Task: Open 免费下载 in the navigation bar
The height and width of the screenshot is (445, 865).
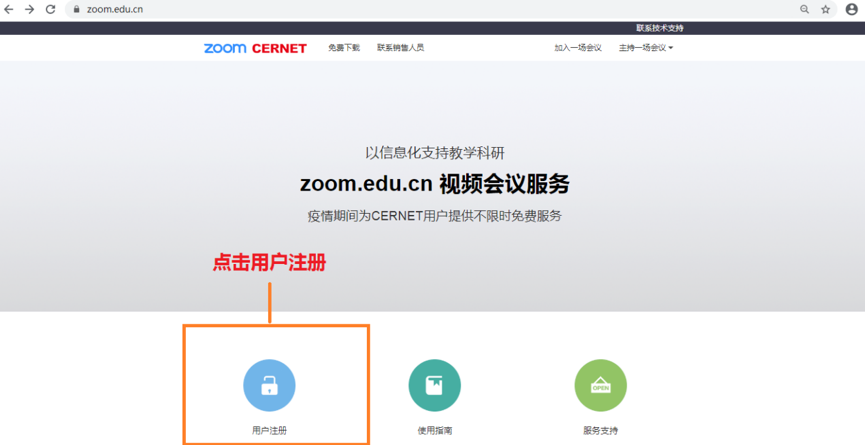Action: 343,48
